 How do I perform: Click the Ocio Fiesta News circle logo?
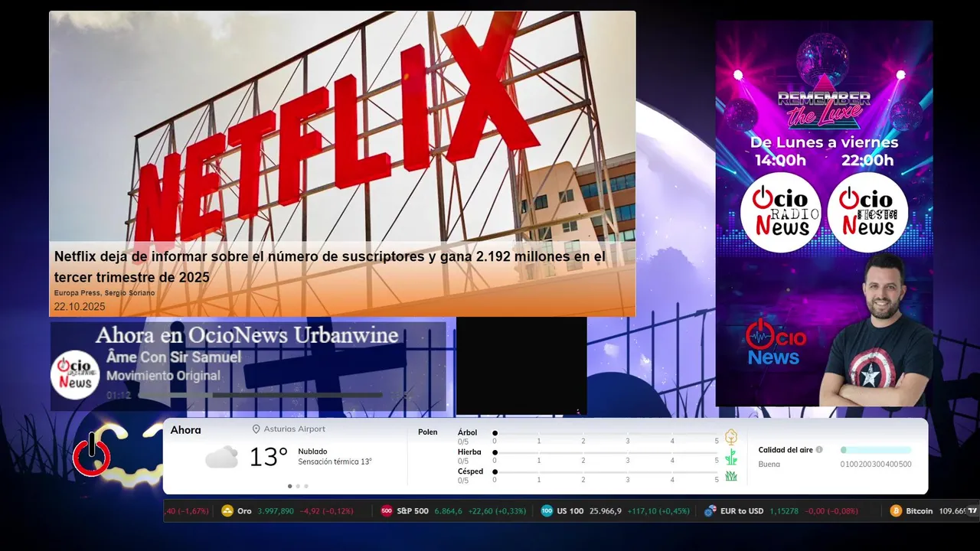[867, 212]
